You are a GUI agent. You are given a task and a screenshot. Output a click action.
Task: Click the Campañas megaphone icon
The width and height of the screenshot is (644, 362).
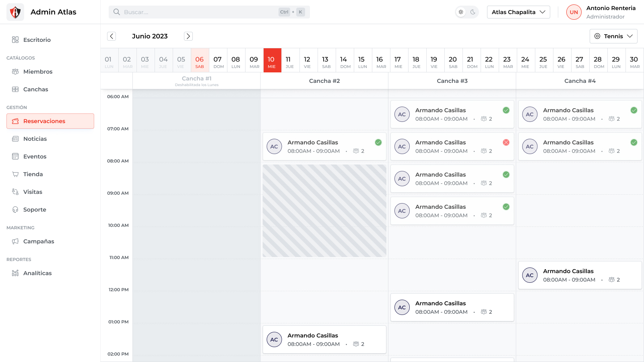(15, 241)
